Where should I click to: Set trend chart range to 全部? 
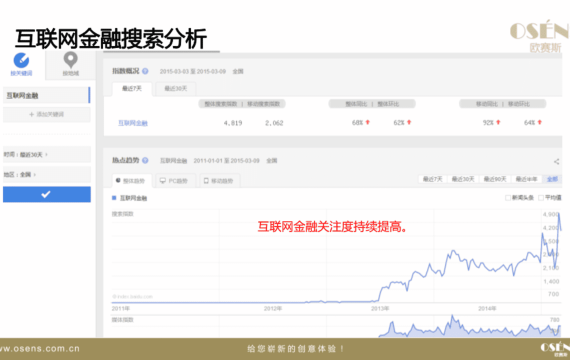coord(552,179)
